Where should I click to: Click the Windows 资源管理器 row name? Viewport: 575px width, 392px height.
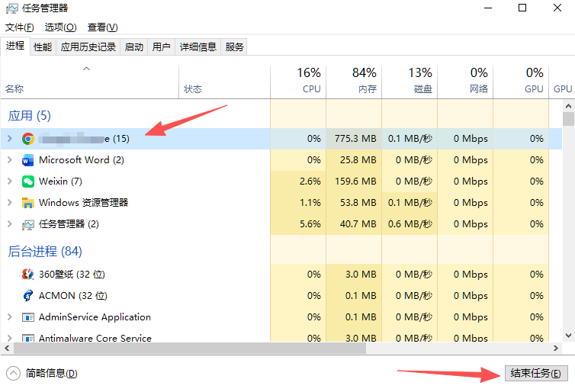click(x=84, y=203)
